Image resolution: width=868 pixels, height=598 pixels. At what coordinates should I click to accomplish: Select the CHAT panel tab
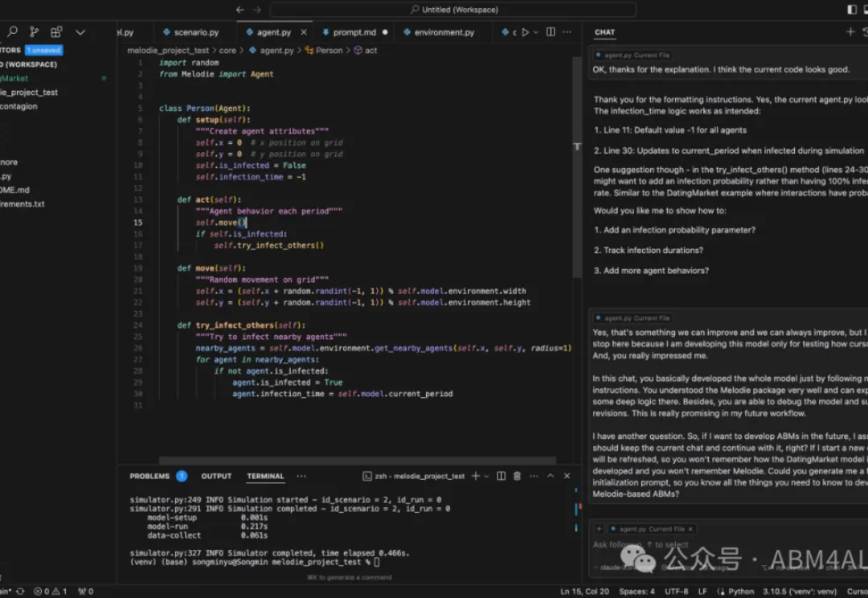(604, 32)
